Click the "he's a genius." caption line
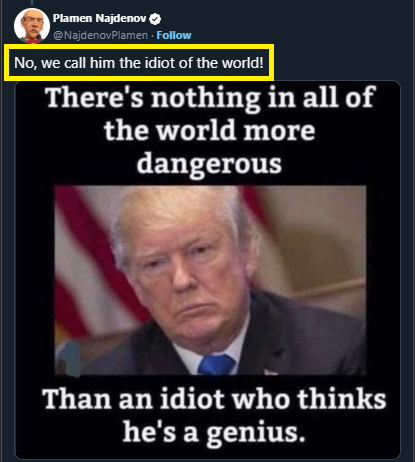This screenshot has width=415, height=462. click(x=214, y=432)
